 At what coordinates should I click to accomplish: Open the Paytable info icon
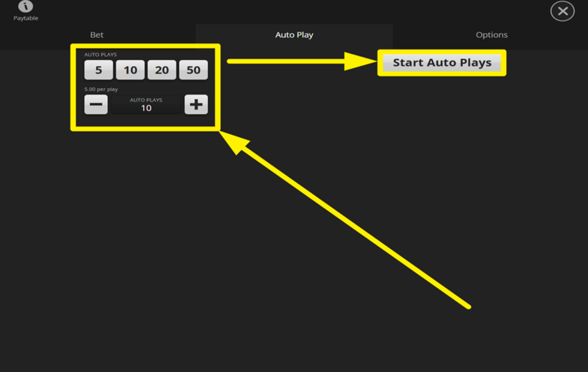[x=26, y=7]
